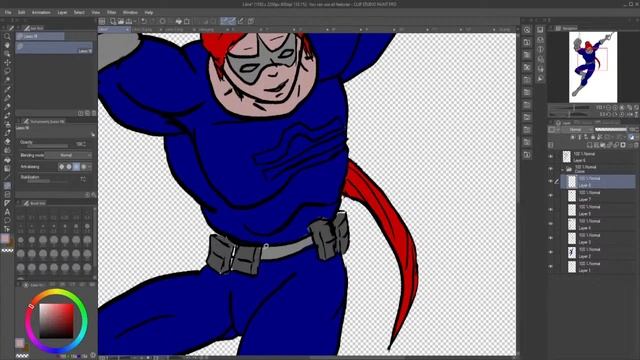Viewport: 640px width, 360px height.
Task: Select the Auto select wand tool
Action: [x=7, y=80]
